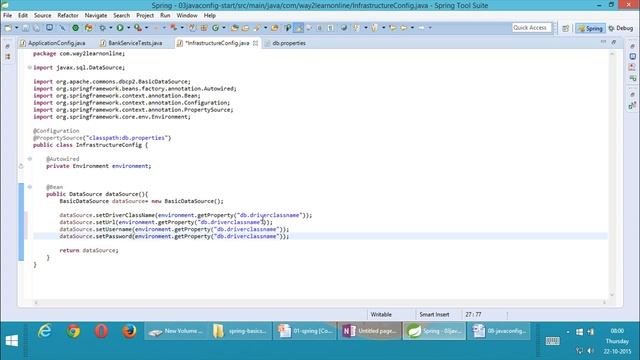Collapse the @Autowired field fold marker
The width and height of the screenshot is (640, 360).
(x=30, y=159)
